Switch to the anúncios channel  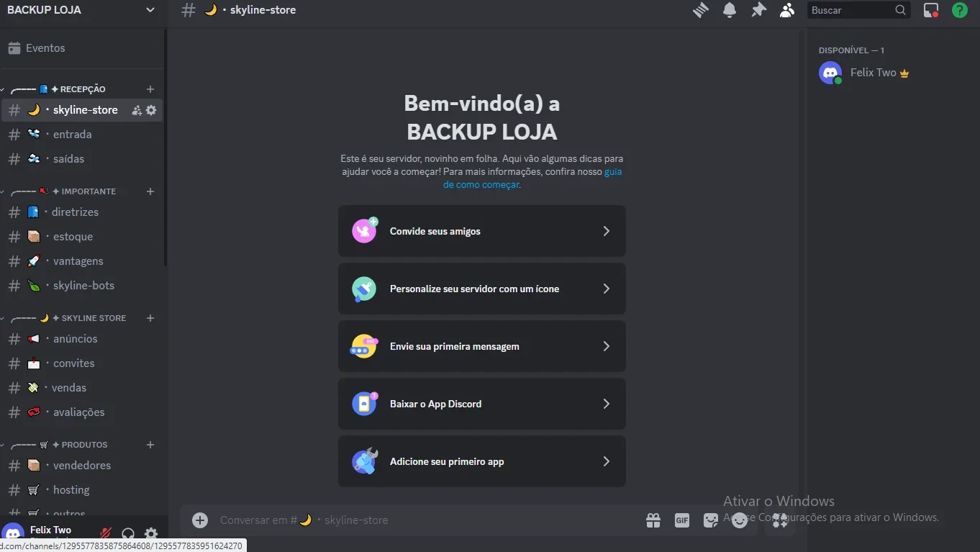point(82,339)
